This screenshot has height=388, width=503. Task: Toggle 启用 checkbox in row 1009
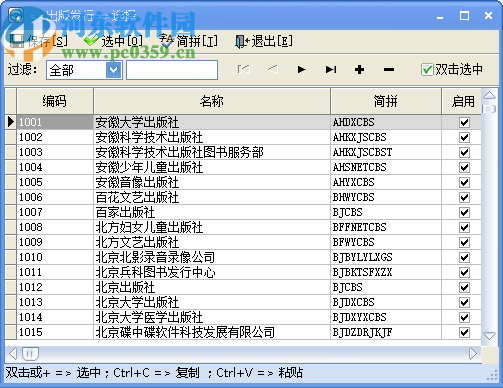click(464, 242)
